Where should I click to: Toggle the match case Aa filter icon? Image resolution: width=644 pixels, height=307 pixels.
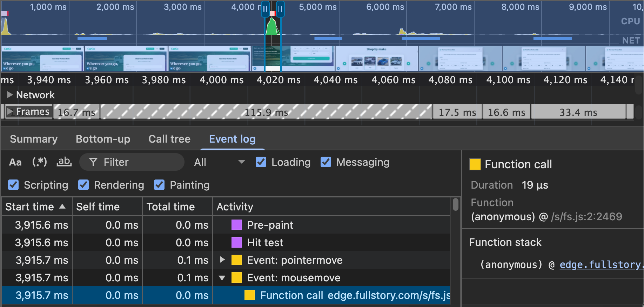(x=15, y=162)
